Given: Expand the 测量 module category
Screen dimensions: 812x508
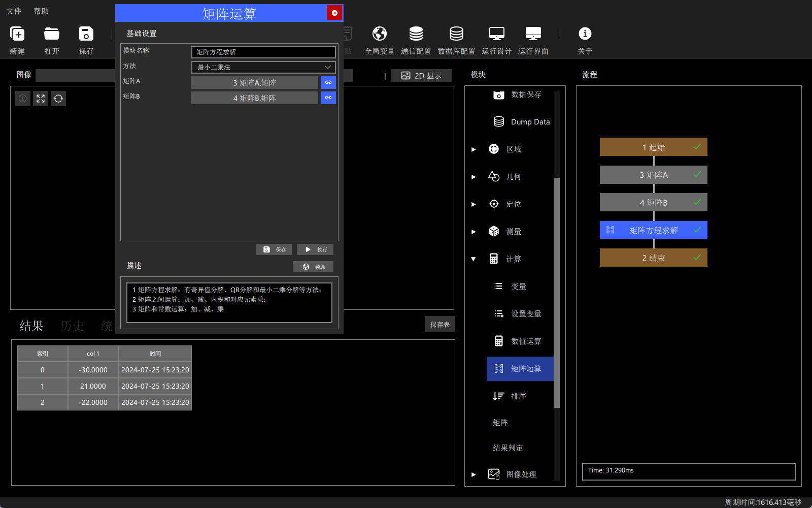Looking at the screenshot, I should (x=473, y=232).
